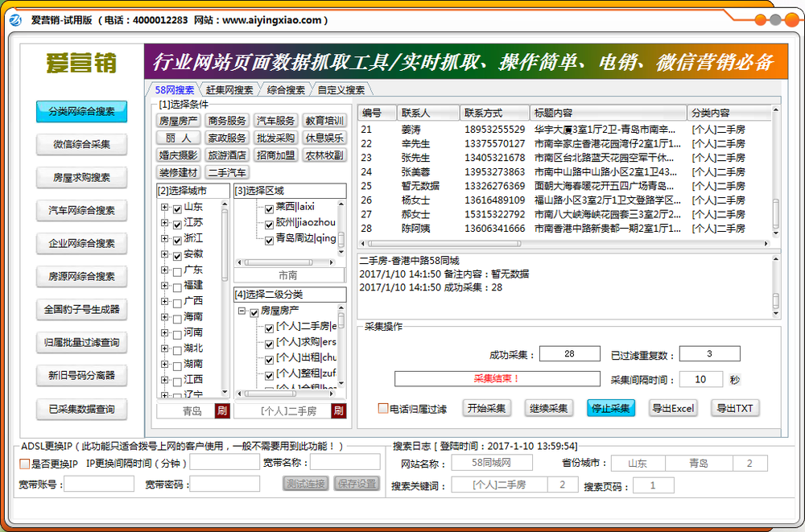Open 汽车网综合搜索 from the sidebar
Image resolution: width=805 pixels, height=532 pixels.
(x=81, y=211)
